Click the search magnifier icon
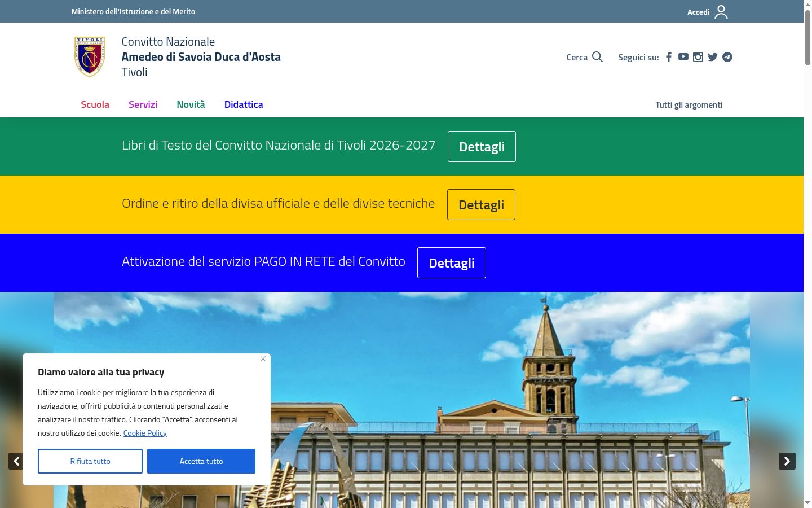Viewport: 812px width, 508px height. 598,57
